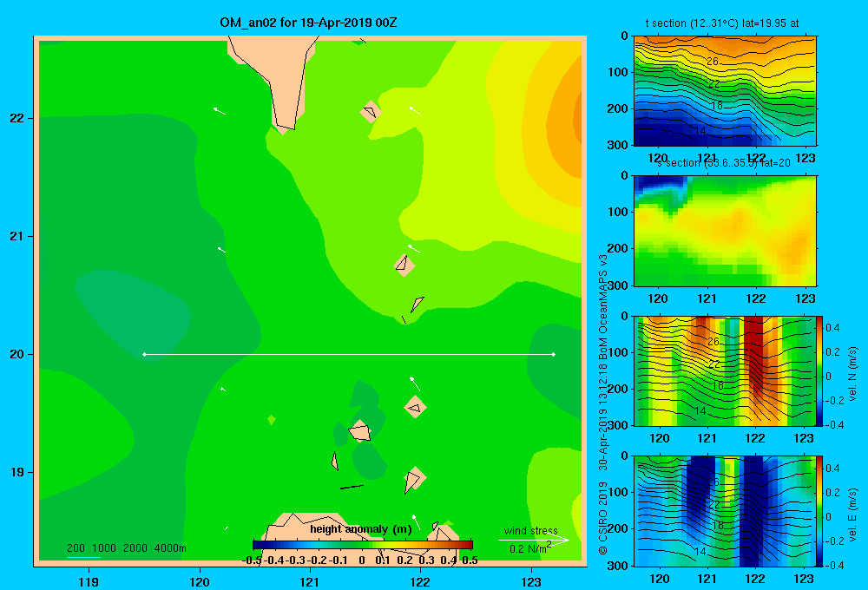This screenshot has height=590, width=868.
Task: Click the "200 1000 2000 4000m" depth legend
Action: [126, 548]
